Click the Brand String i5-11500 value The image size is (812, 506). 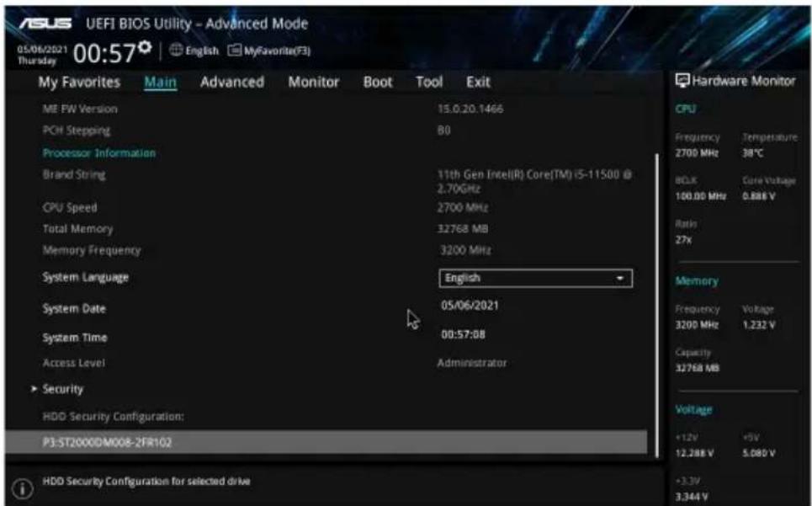tap(534, 181)
